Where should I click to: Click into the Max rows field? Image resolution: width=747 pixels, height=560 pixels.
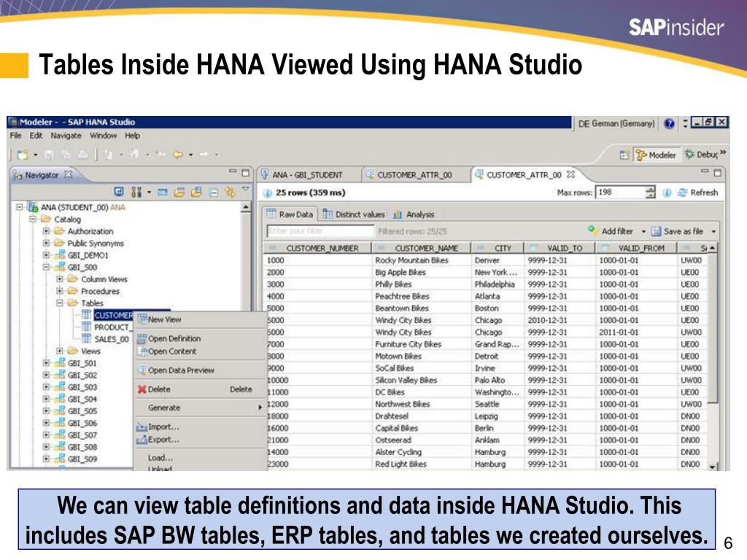point(621,192)
